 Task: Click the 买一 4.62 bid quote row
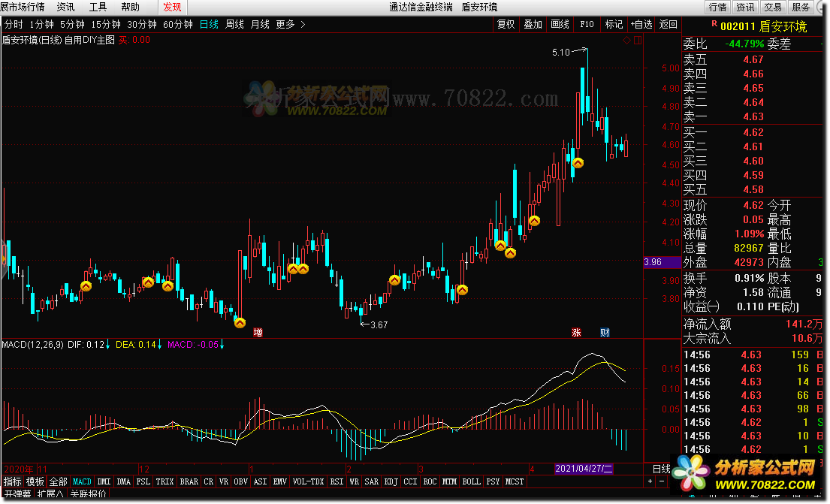(752, 132)
